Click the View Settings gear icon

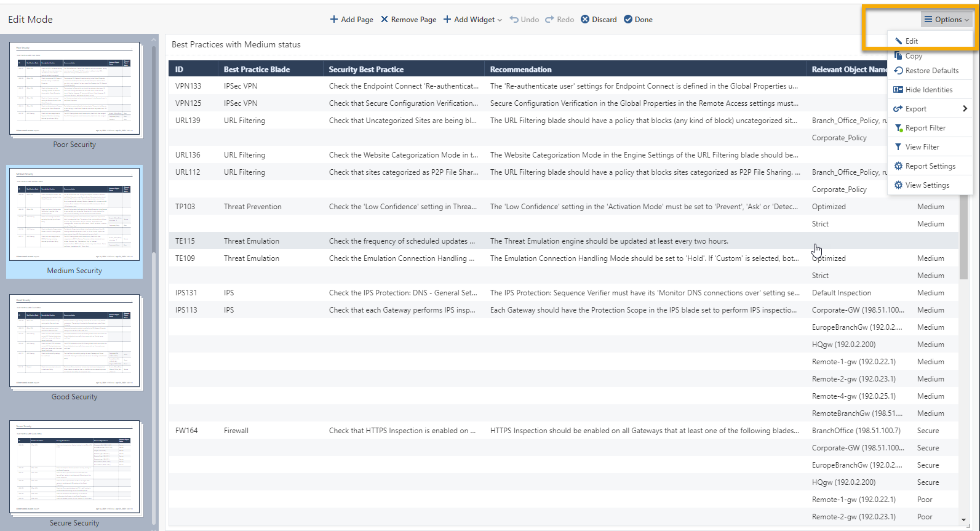pyautogui.click(x=899, y=185)
